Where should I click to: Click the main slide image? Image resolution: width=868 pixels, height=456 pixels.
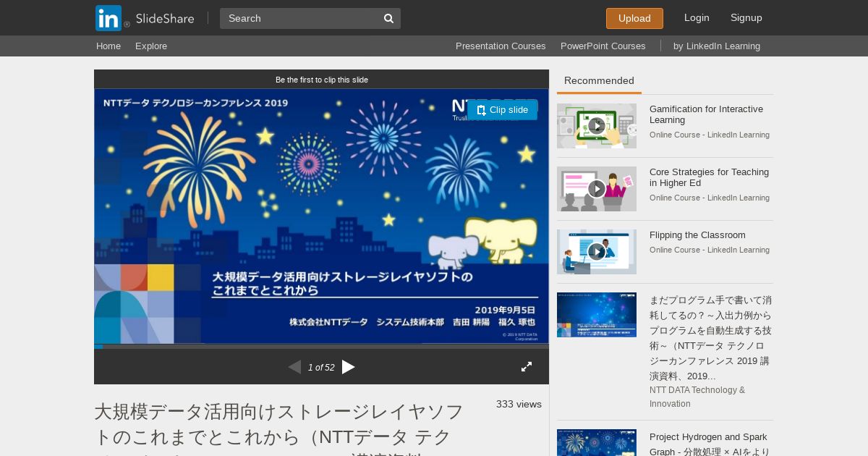[x=321, y=216]
